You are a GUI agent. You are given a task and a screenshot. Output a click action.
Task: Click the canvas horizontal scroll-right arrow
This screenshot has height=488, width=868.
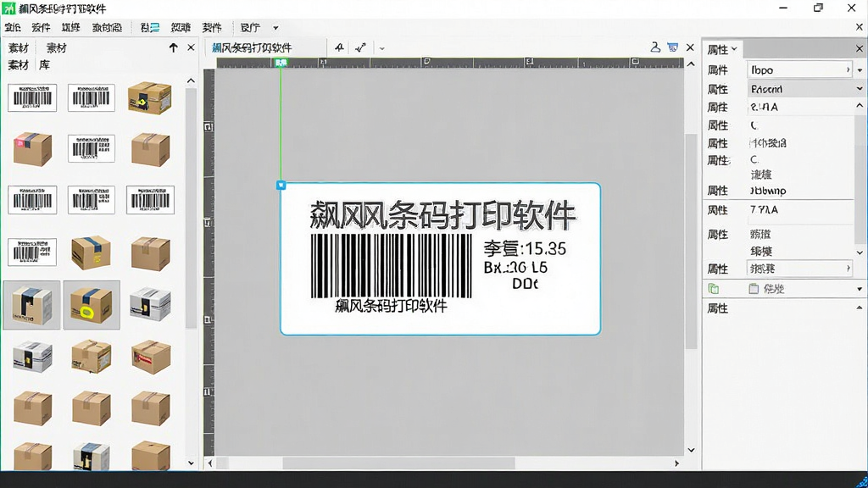676,463
